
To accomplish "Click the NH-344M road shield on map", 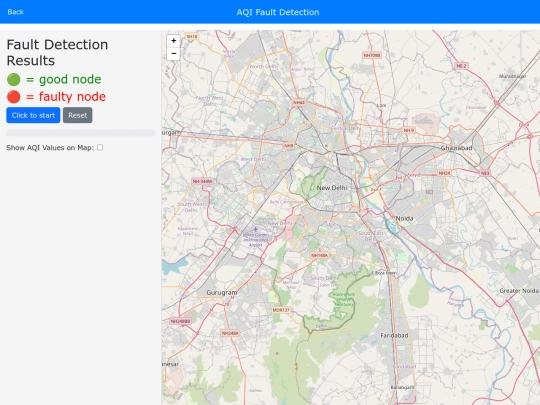I will click(x=202, y=181).
